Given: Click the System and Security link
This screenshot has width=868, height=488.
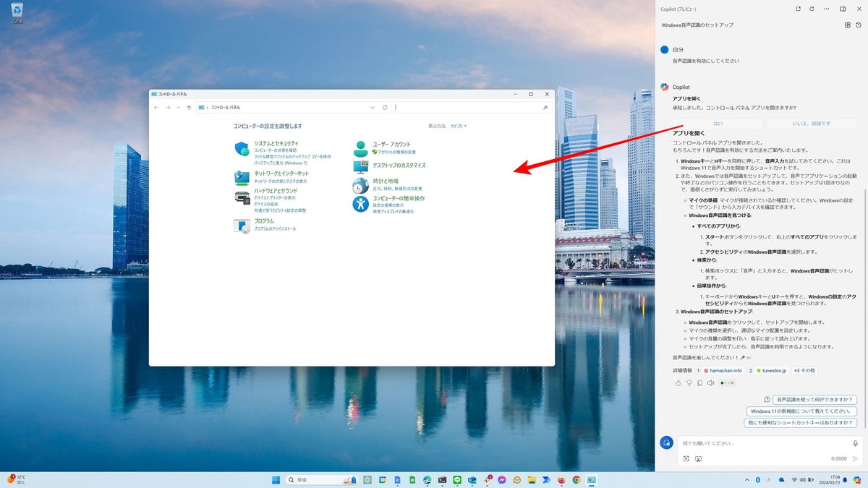Looking at the screenshot, I should click(276, 144).
